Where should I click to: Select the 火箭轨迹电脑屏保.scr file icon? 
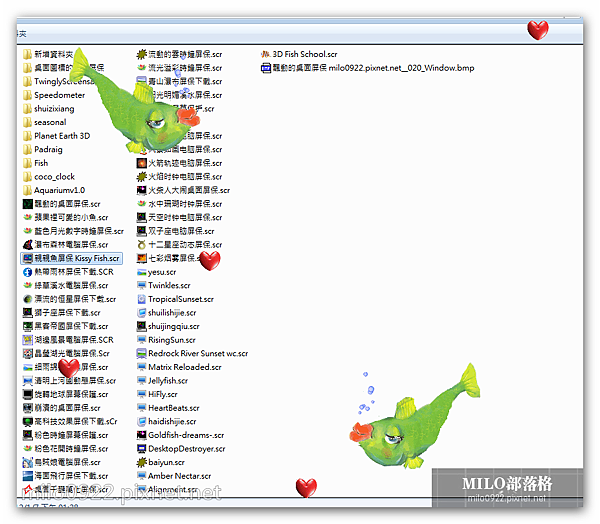click(x=142, y=163)
